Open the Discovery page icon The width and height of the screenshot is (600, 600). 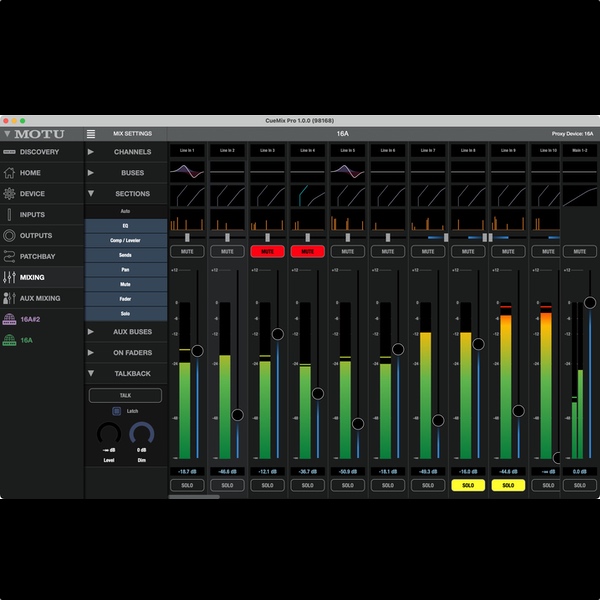click(9, 152)
